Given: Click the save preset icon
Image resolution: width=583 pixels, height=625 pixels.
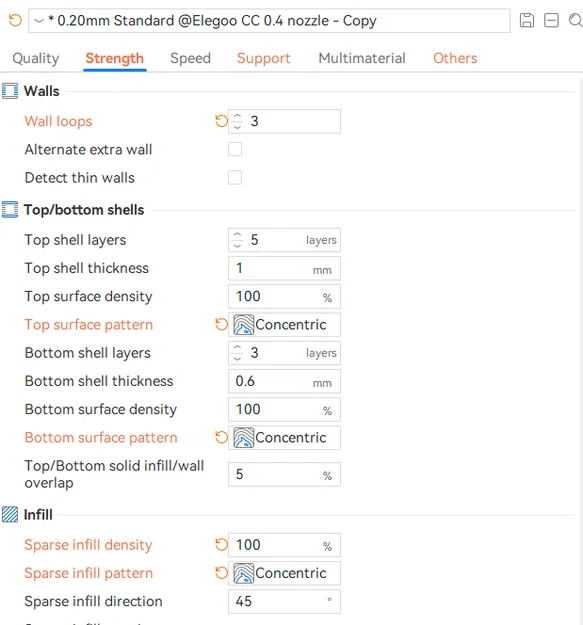Looking at the screenshot, I should (526, 20).
